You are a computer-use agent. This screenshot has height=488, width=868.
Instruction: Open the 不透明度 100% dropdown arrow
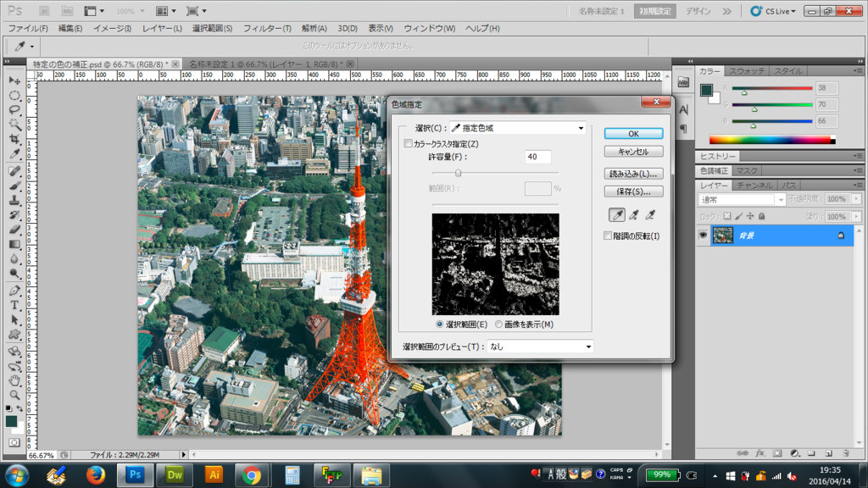[x=857, y=198]
